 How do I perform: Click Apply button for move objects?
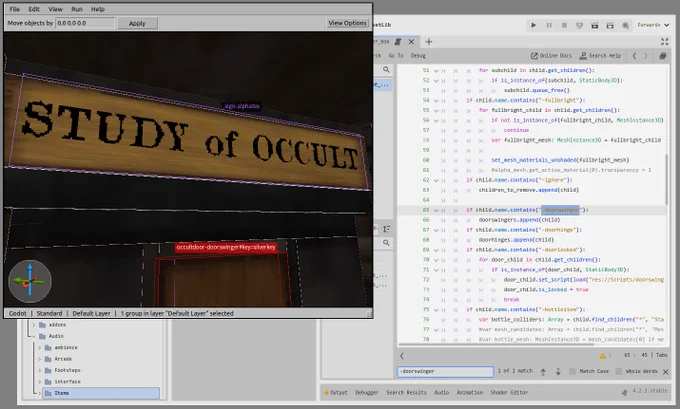coord(137,23)
